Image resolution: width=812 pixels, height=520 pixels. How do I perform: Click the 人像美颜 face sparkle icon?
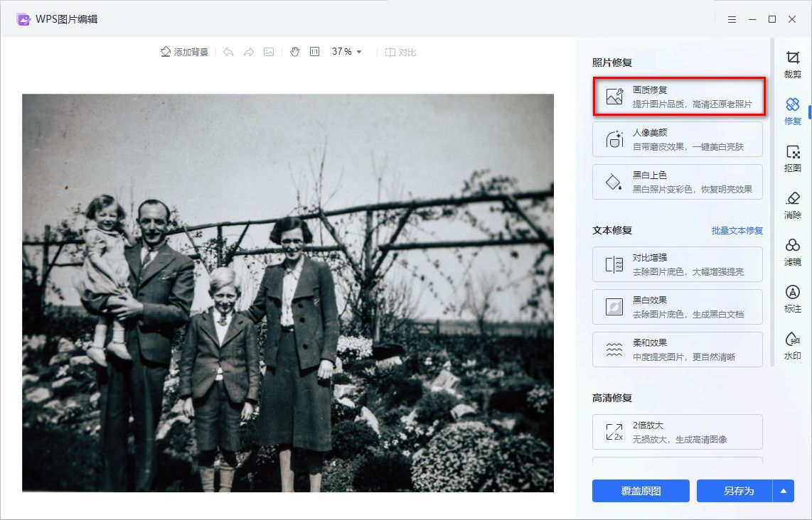tap(614, 139)
